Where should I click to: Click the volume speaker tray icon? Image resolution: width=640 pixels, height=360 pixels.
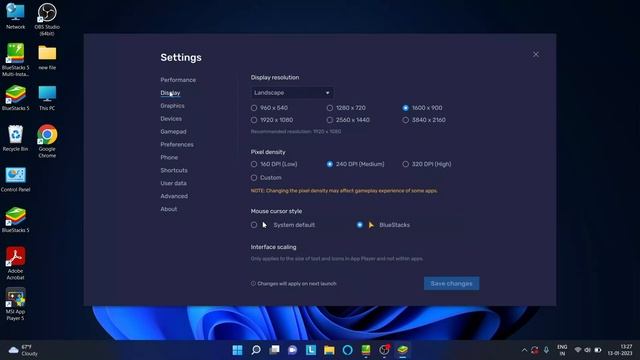pos(587,350)
